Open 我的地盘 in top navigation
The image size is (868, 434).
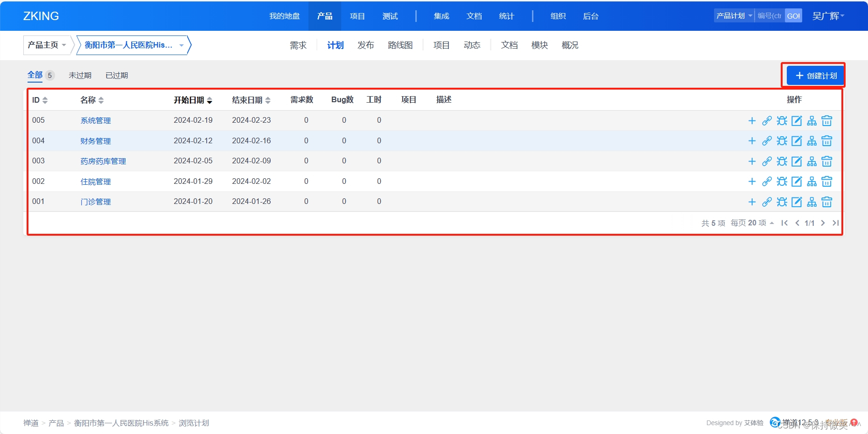284,16
